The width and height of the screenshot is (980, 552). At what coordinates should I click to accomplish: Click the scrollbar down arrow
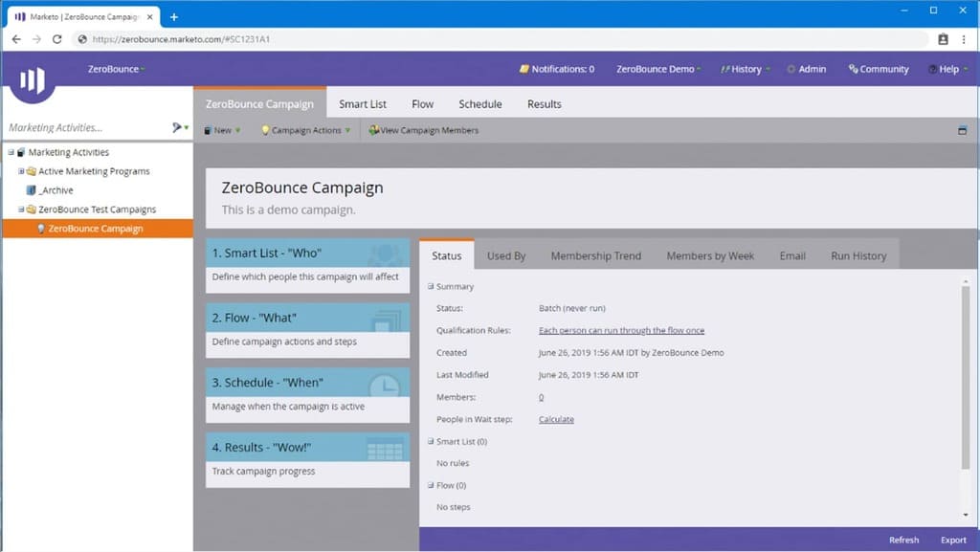point(966,515)
